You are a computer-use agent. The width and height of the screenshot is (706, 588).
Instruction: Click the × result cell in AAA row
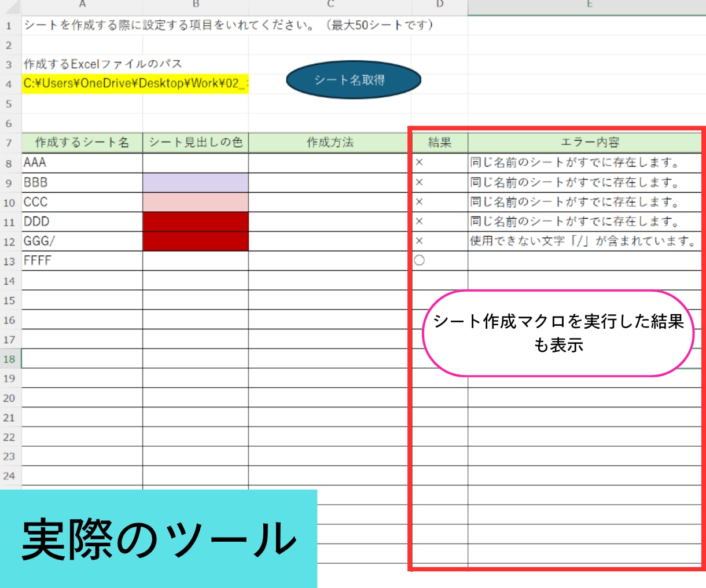point(440,163)
